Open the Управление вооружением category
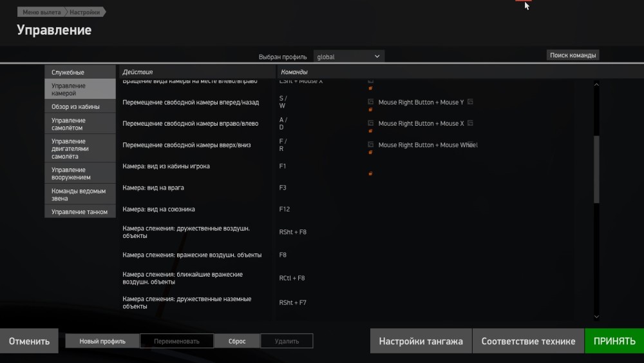The height and width of the screenshot is (363, 644). coord(80,173)
